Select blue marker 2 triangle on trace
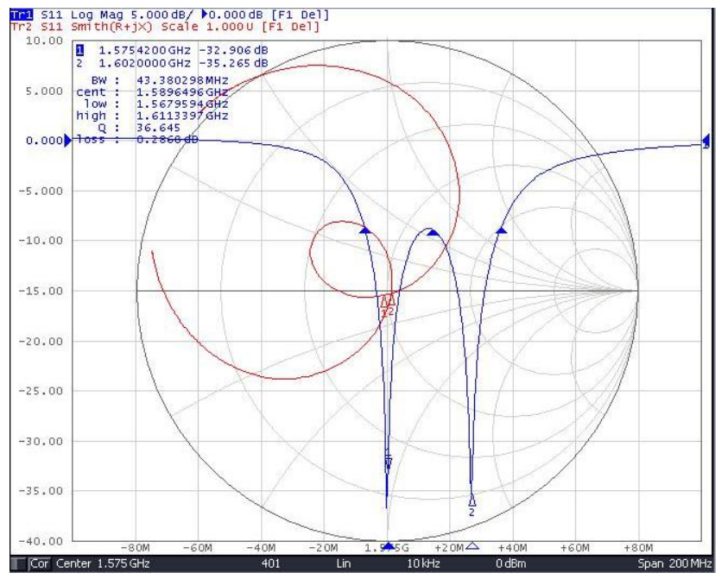The image size is (728, 579). point(472,500)
